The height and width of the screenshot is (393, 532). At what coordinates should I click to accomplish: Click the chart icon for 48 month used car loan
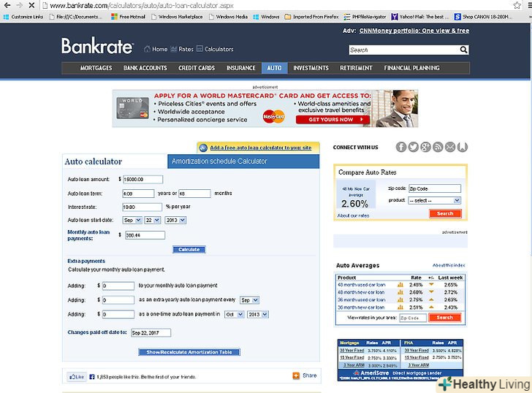pos(400,285)
